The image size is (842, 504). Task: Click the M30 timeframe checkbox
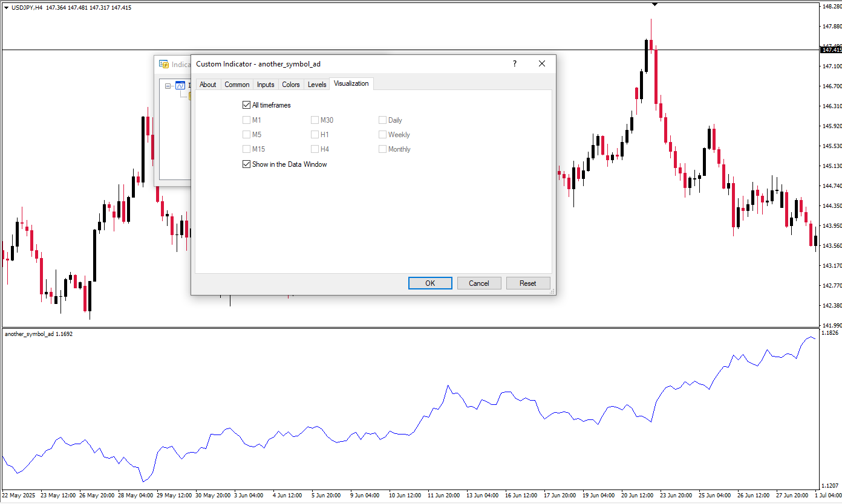point(315,120)
